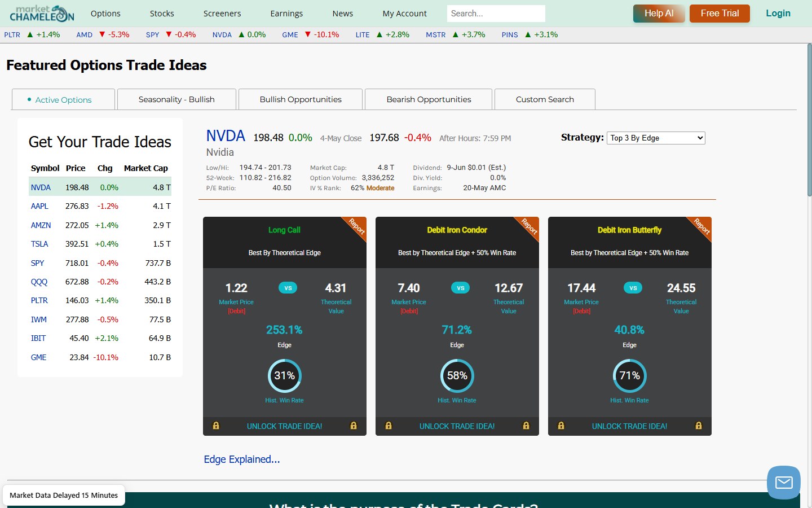
Task: Click right lock icon on Long Call card
Action: point(354,426)
